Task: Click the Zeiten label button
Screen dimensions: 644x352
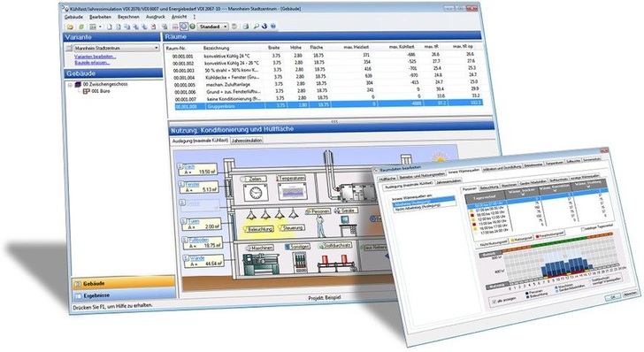Action: pyautogui.click(x=253, y=179)
